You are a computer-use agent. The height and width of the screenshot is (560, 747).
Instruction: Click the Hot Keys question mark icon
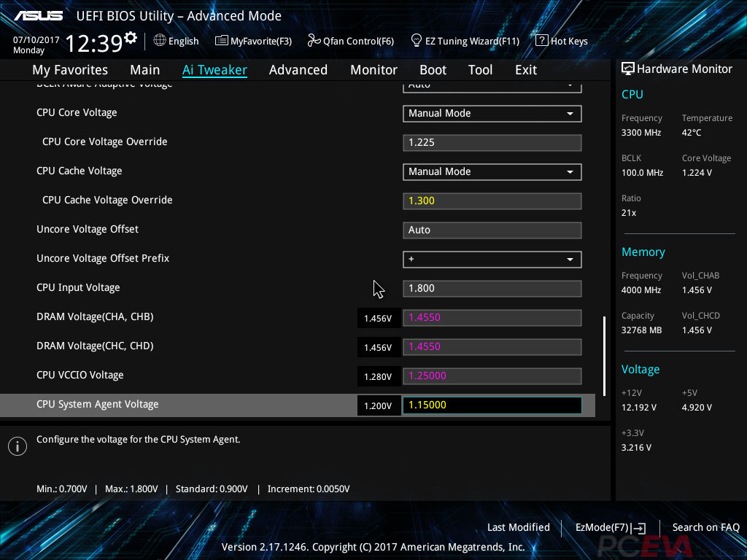(x=542, y=41)
